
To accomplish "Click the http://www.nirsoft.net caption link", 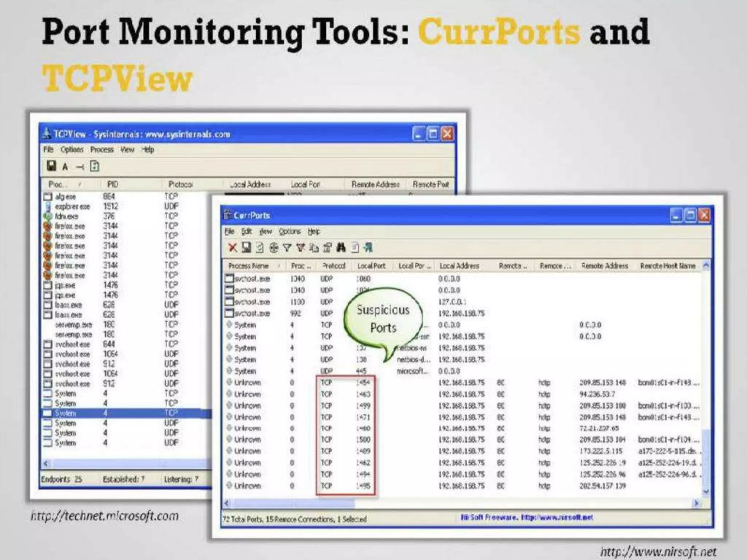I will pos(658,551).
